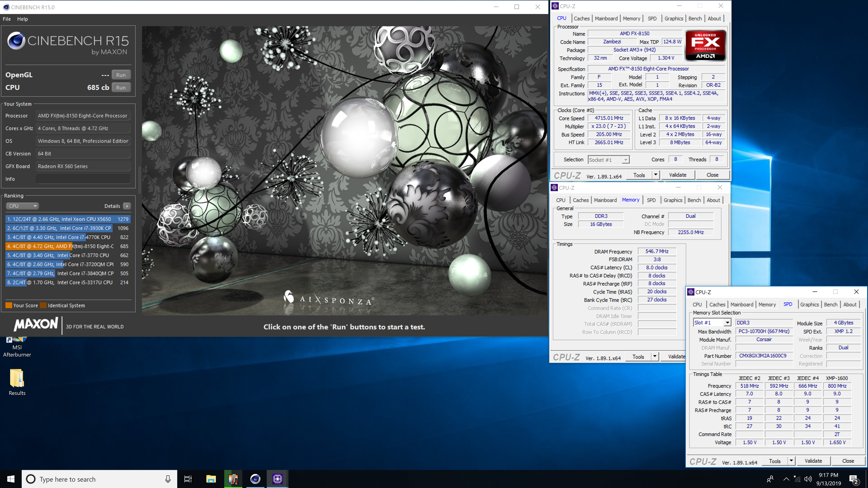Click Validate in SPD CPU-Z window

click(813, 461)
